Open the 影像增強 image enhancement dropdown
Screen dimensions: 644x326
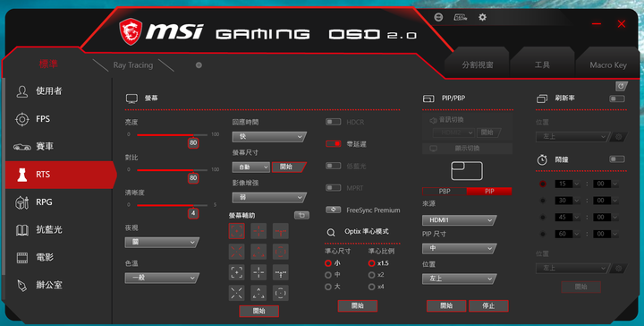pos(269,197)
